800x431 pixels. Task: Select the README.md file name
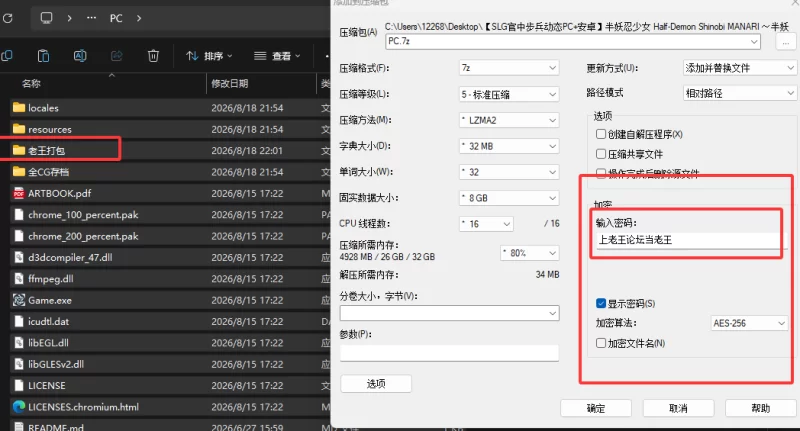click(x=56, y=427)
